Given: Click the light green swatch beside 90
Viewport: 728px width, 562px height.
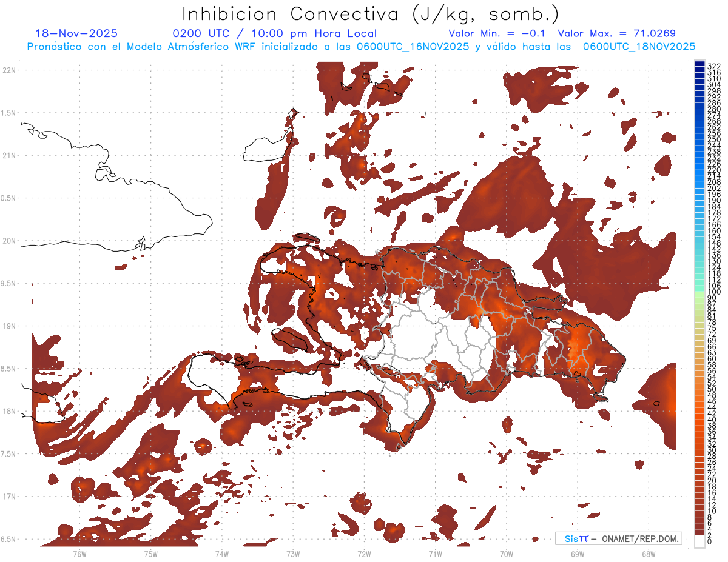Looking at the screenshot, I should (699, 295).
